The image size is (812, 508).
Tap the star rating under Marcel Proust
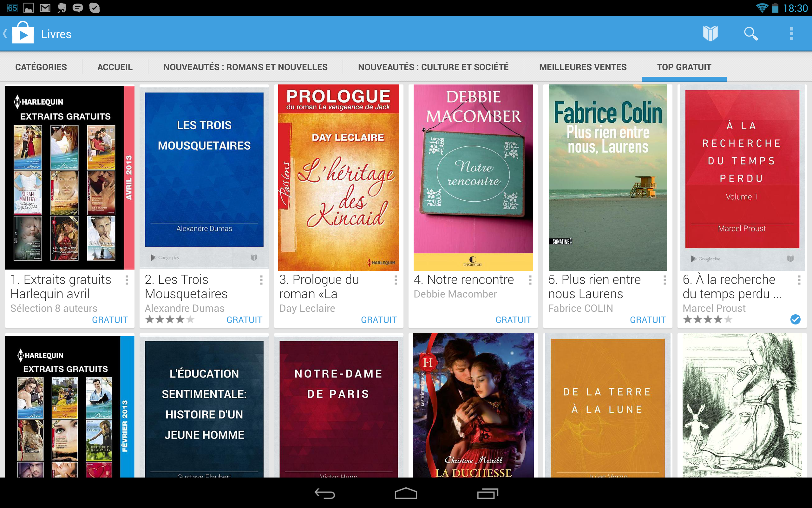(708, 319)
